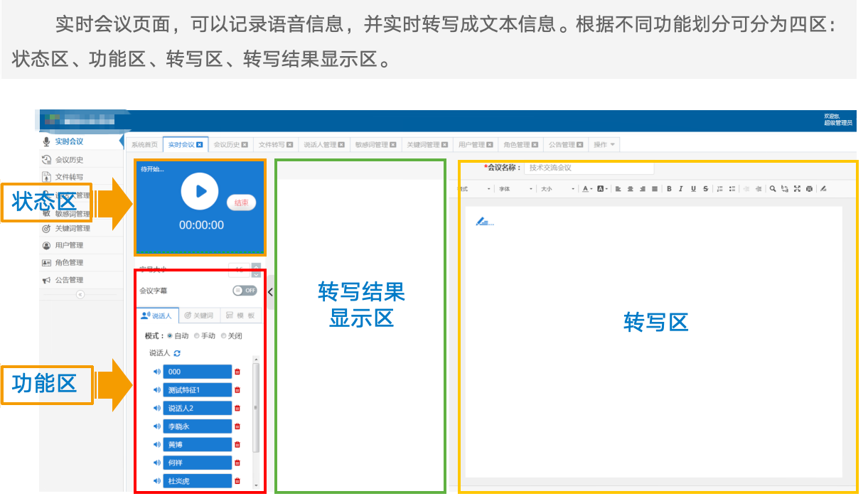Click the 会议名称 input field
Image resolution: width=868 pixels, height=501 pixels.
coord(590,168)
